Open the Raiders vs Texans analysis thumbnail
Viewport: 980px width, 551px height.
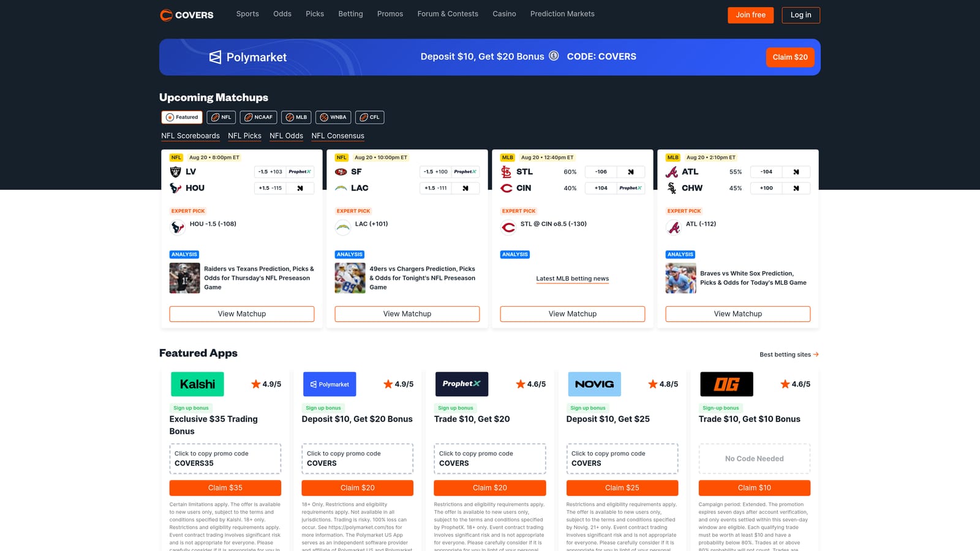point(185,278)
